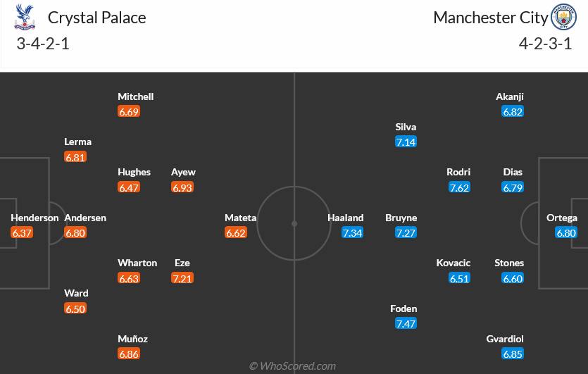Select Haaland on the pitch
The image size is (588, 374).
coord(345,218)
